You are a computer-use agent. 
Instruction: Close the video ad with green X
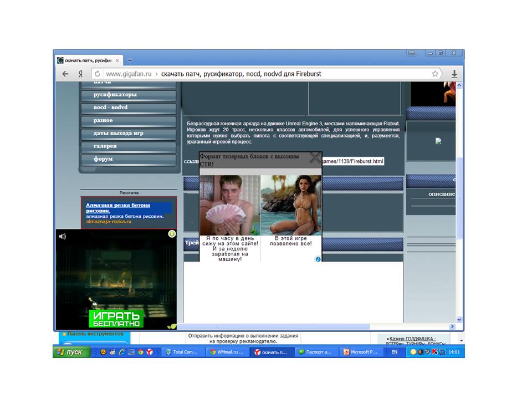(172, 234)
